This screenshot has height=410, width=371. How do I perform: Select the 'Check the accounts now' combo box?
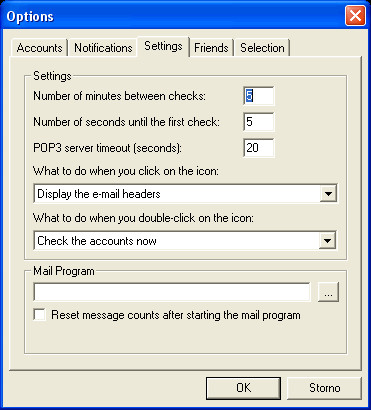pyautogui.click(x=185, y=241)
